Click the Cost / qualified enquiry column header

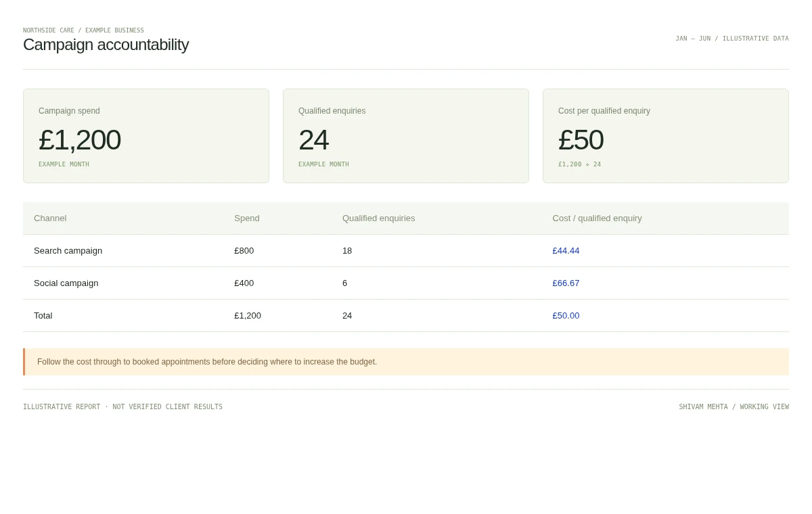[x=597, y=218]
